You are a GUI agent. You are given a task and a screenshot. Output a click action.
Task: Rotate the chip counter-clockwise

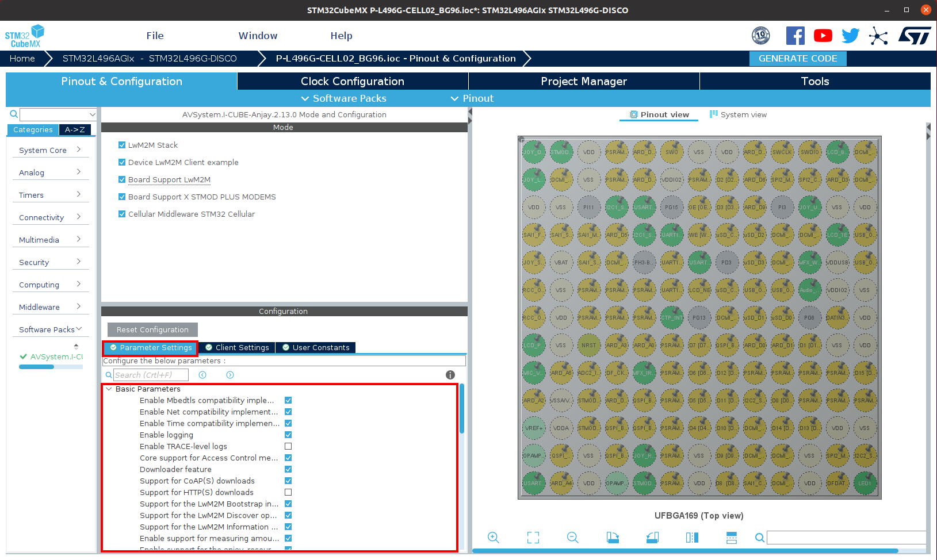tap(652, 538)
